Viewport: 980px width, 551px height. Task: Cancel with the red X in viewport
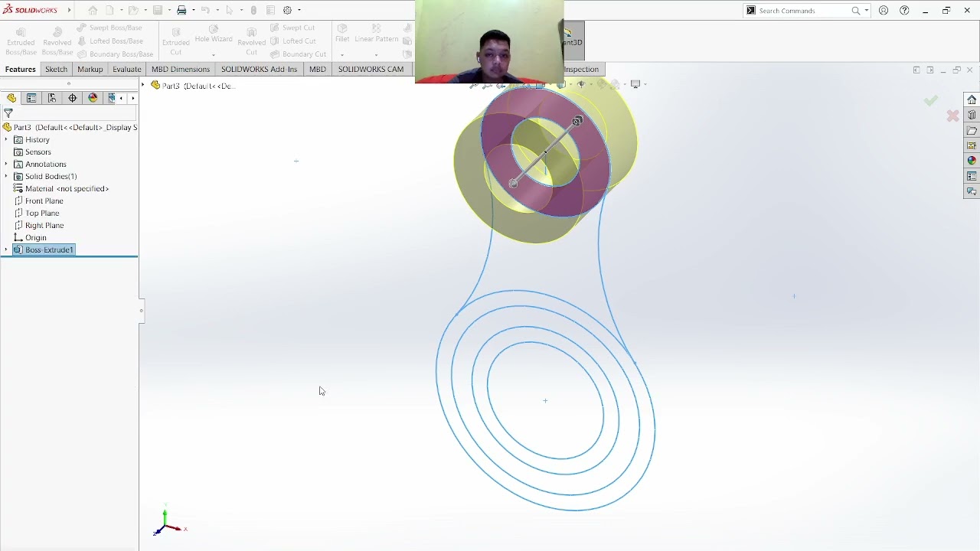pos(952,116)
